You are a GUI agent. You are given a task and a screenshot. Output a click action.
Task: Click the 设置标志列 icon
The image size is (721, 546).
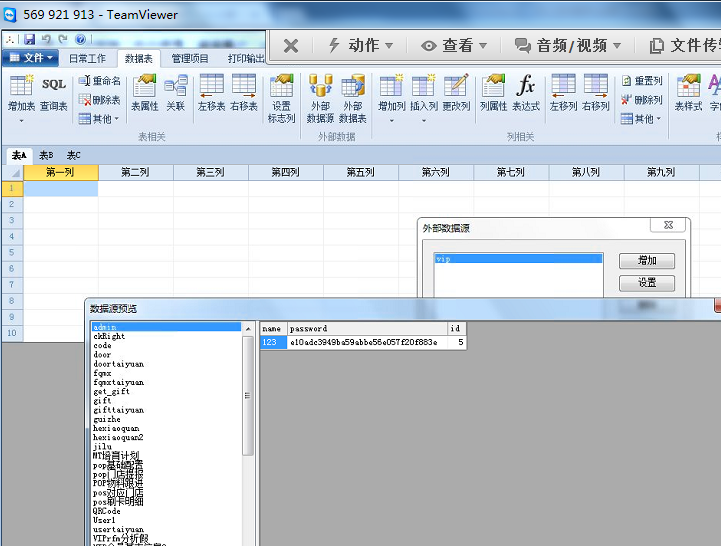(x=281, y=97)
